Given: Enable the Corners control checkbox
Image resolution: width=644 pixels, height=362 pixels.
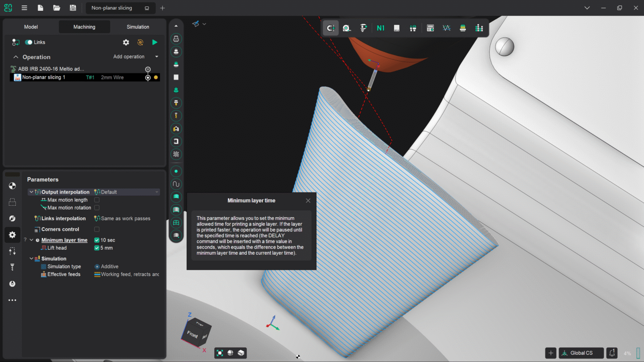Looking at the screenshot, I should 97,229.
